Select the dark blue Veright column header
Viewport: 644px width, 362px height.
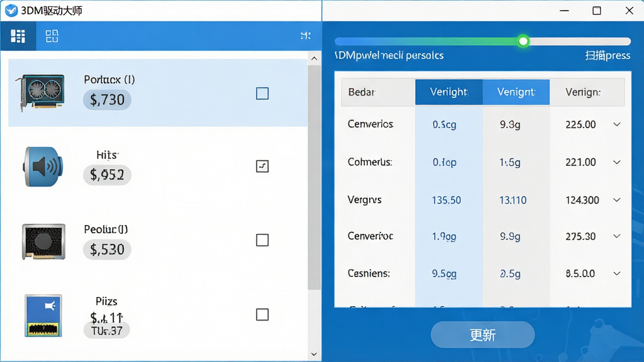449,92
